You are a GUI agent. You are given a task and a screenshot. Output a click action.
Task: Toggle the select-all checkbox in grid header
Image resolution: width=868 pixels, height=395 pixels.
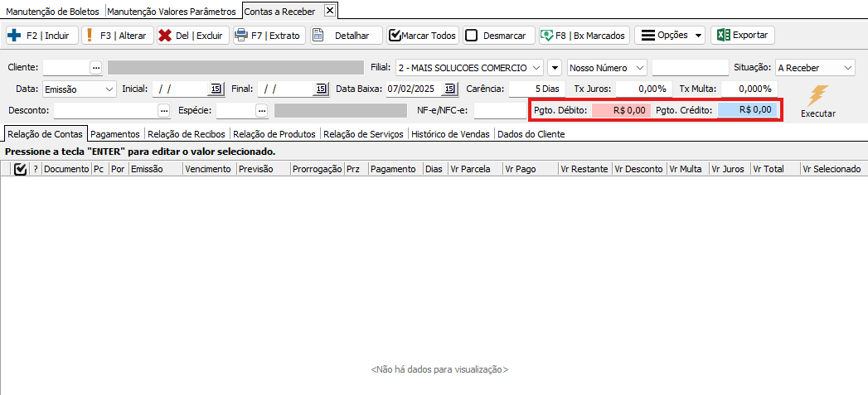[21, 169]
